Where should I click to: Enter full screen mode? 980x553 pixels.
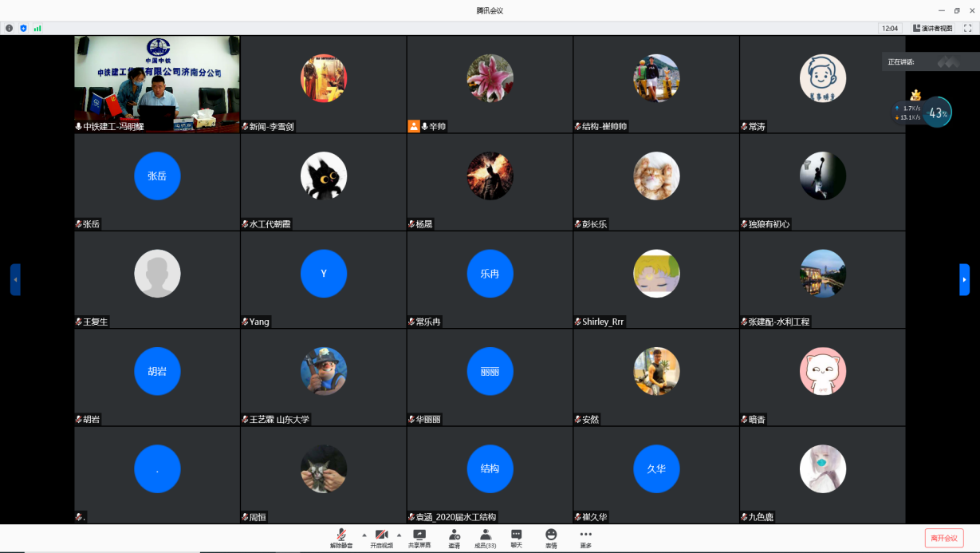click(x=967, y=28)
